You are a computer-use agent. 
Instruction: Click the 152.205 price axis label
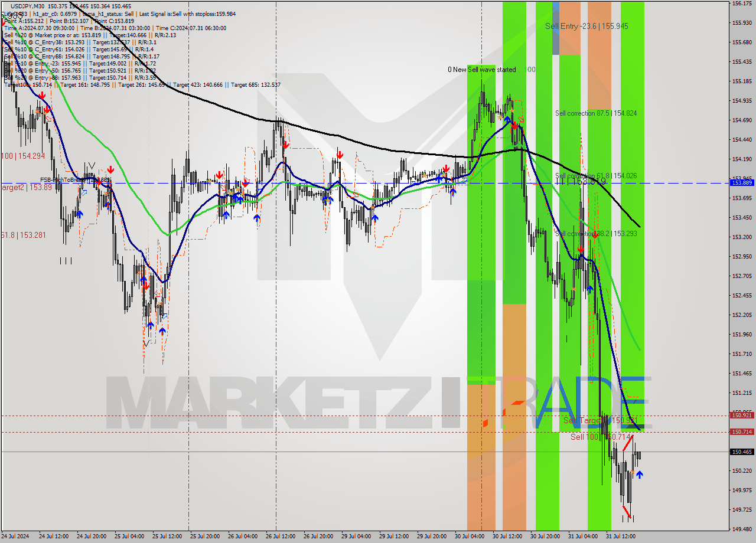[x=742, y=315]
